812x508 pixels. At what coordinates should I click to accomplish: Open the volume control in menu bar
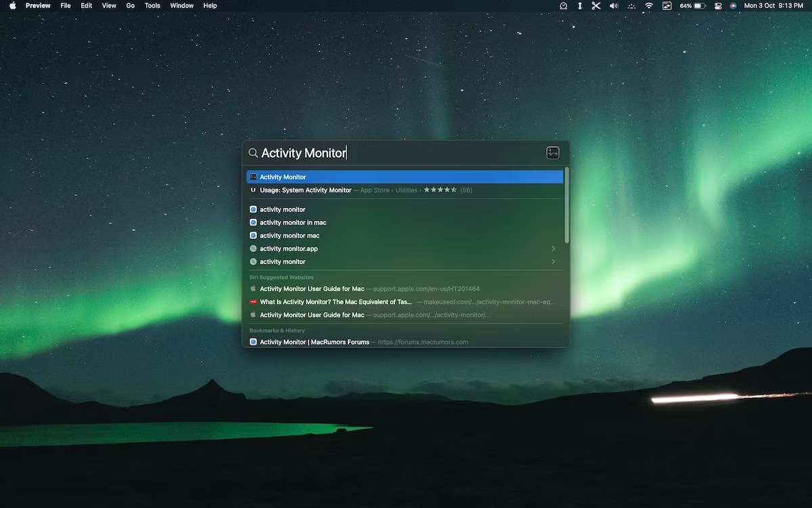point(614,5)
